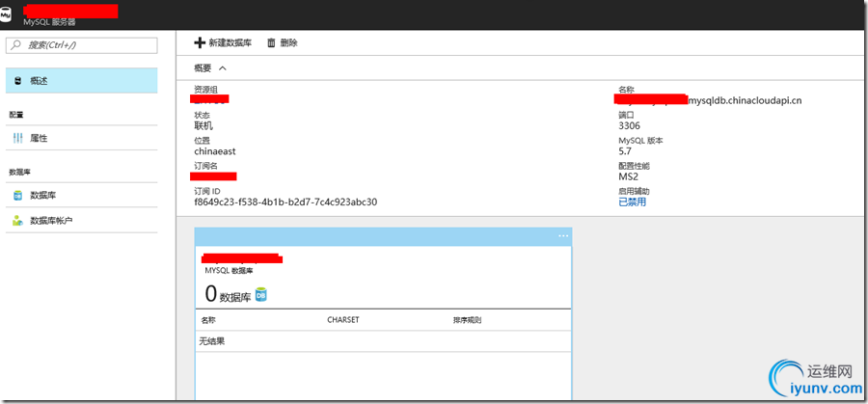
Task: Click the 0 数据库 count
Action: pos(228,294)
